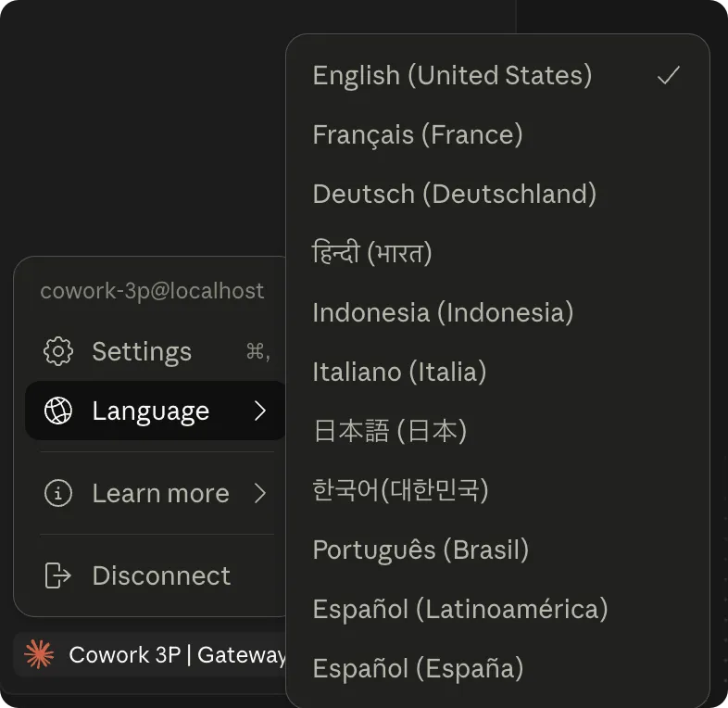Choose Japanese 日本語 (日本) option

[x=389, y=431]
